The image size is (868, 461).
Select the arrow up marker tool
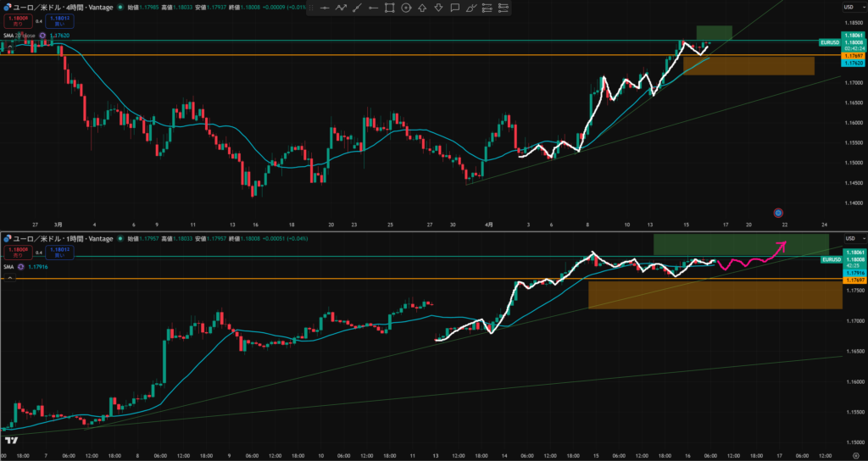pyautogui.click(x=422, y=8)
